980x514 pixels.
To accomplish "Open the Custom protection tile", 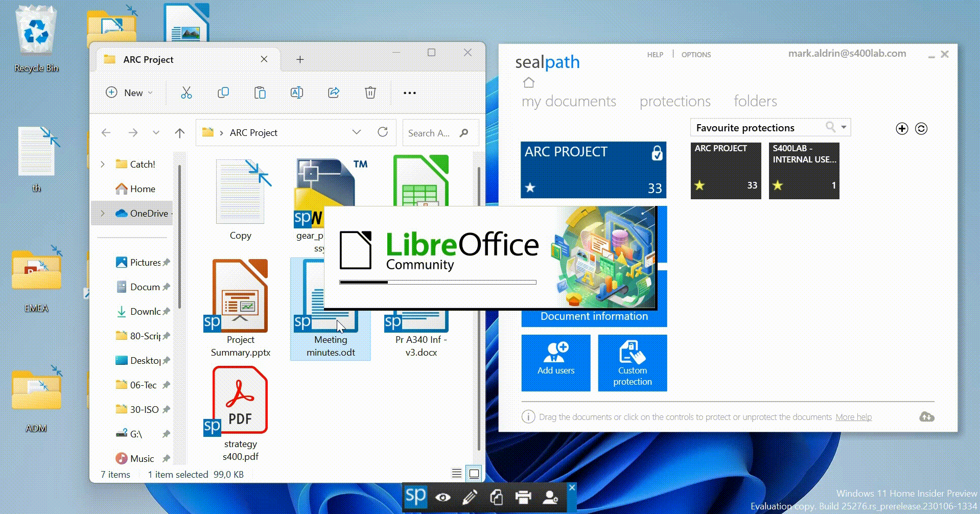I will 632,363.
